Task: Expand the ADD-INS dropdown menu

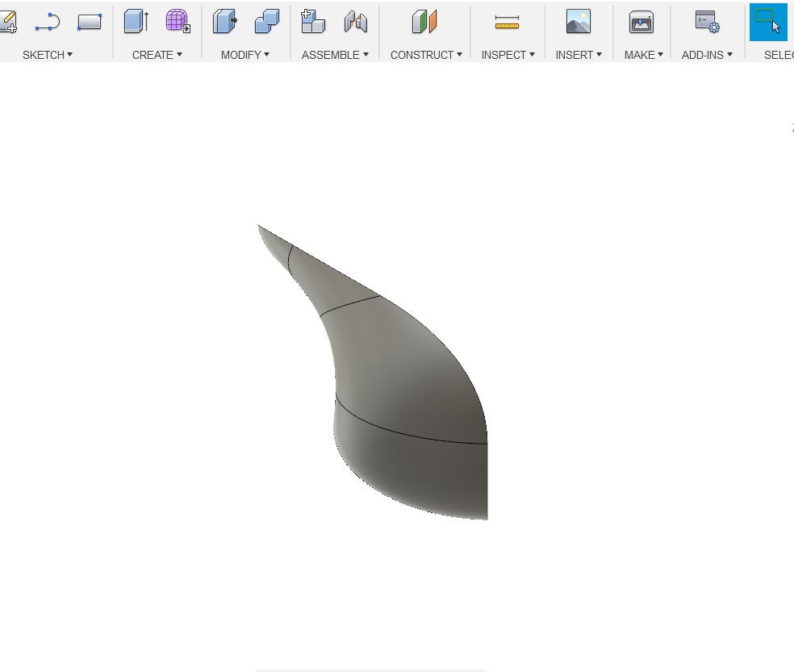Action: (x=707, y=55)
